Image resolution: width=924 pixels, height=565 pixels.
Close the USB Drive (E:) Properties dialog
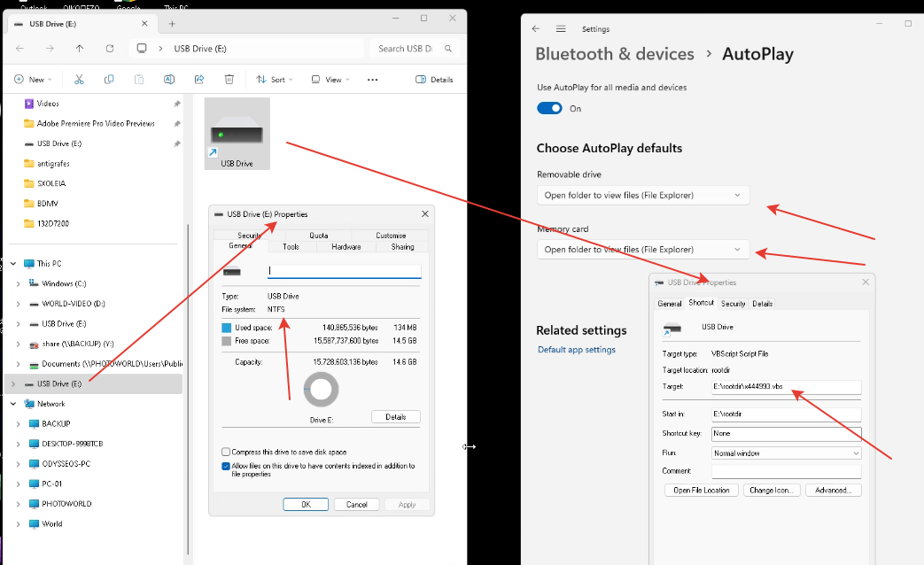click(x=425, y=213)
